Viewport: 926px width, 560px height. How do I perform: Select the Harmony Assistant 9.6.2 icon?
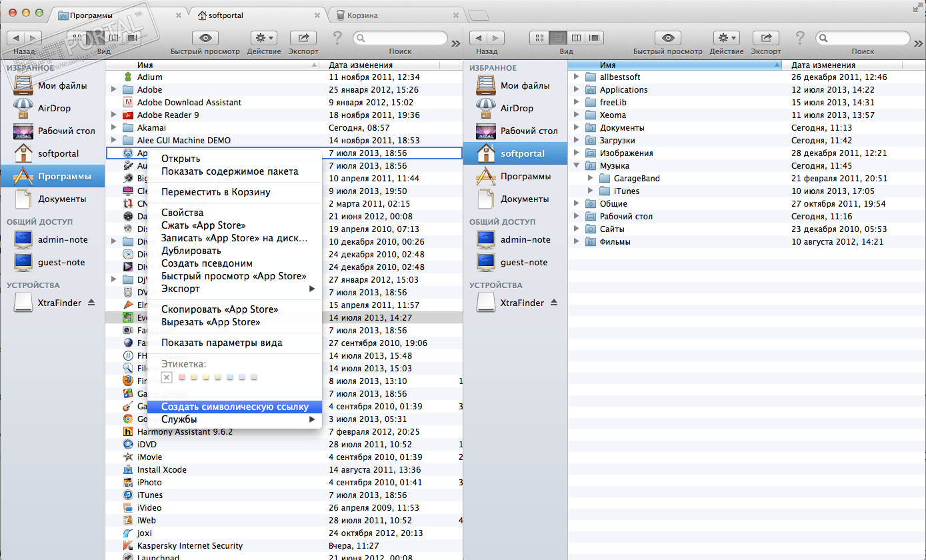click(129, 432)
